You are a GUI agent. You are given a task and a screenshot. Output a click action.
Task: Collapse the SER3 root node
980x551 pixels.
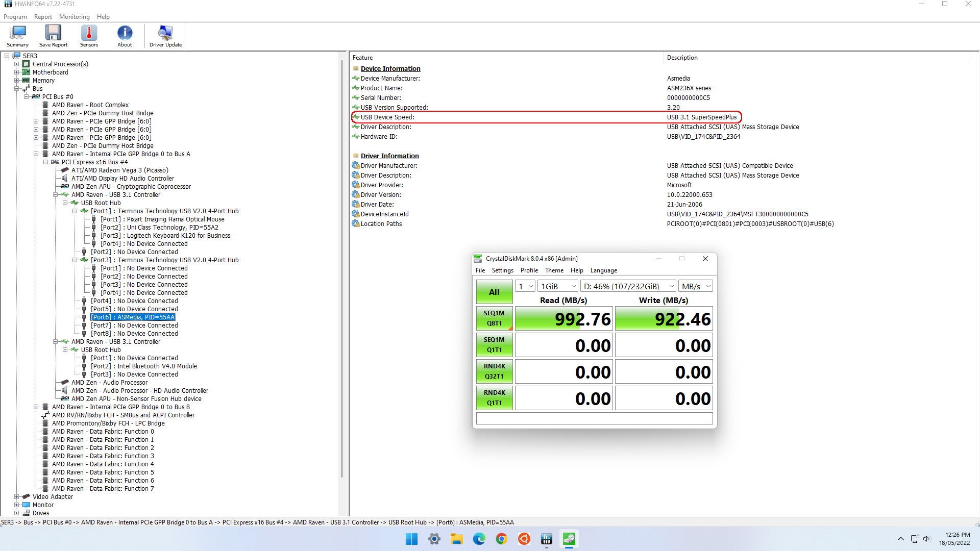(7, 56)
